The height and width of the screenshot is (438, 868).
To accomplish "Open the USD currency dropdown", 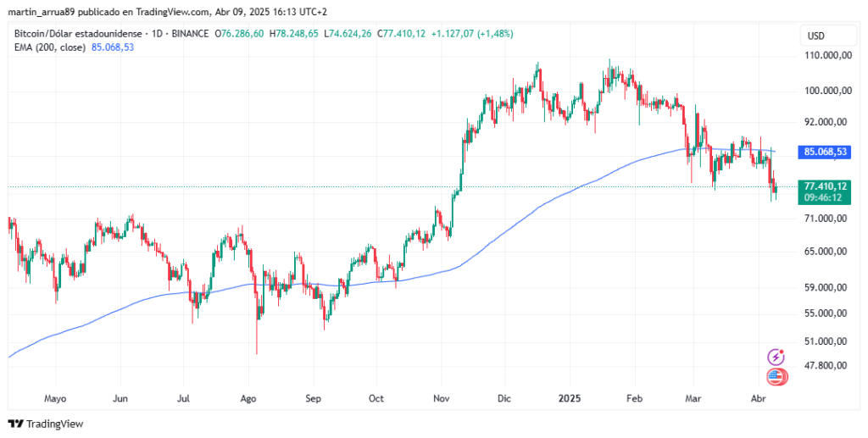I will [816, 36].
